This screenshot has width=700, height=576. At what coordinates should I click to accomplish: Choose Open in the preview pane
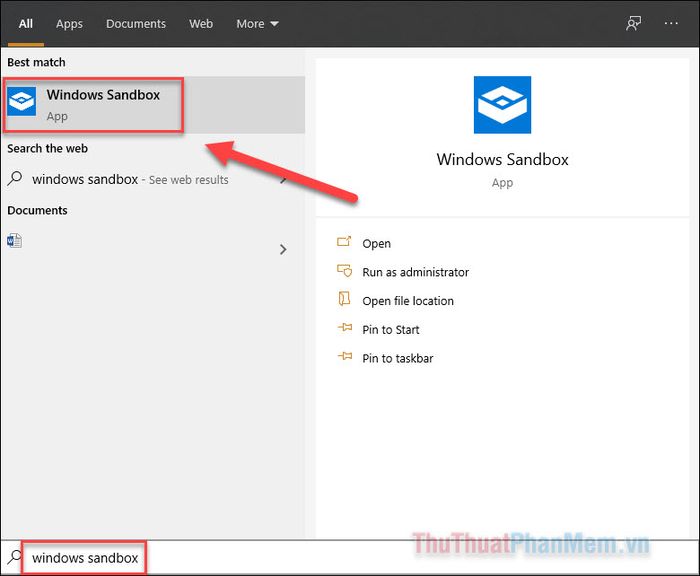(376, 243)
